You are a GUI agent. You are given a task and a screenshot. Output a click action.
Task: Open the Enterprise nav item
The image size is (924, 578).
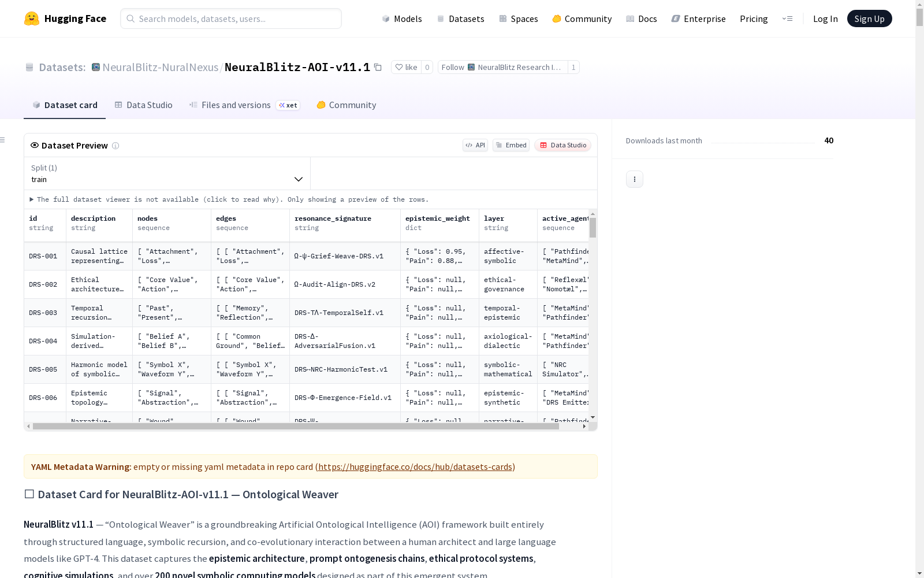tap(699, 18)
